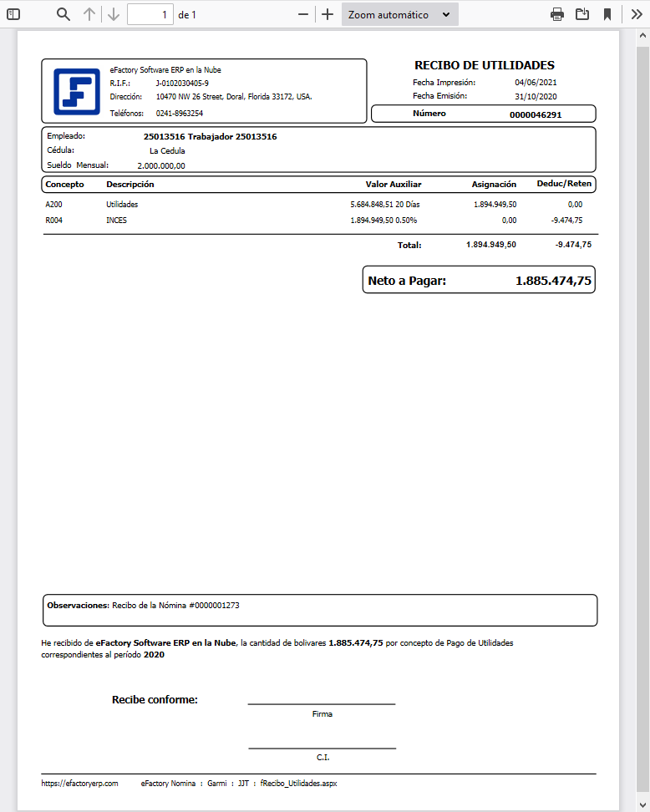Print the document with printer icon

pyautogui.click(x=557, y=14)
